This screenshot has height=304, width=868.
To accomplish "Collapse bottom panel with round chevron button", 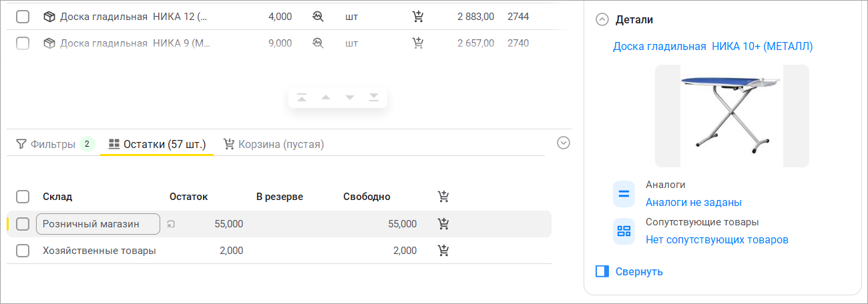I will pyautogui.click(x=564, y=143).
